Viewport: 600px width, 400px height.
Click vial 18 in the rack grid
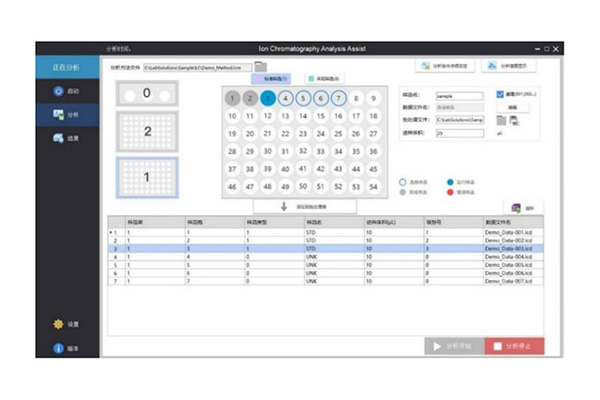tap(373, 116)
